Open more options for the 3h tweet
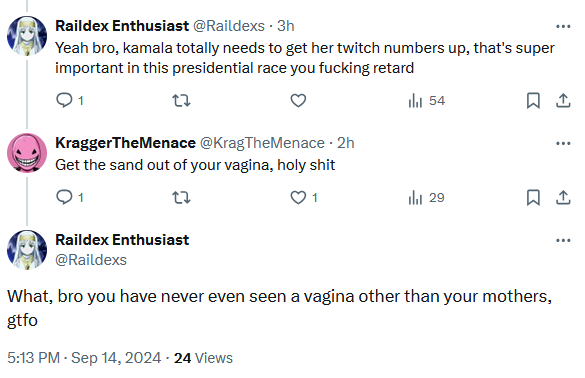The image size is (585, 378). [563, 26]
